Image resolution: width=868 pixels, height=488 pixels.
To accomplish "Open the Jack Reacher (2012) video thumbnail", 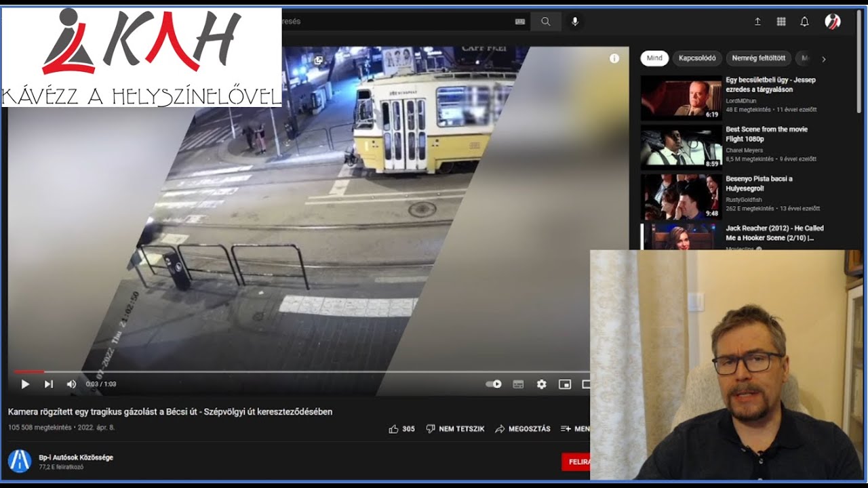I will [x=681, y=237].
